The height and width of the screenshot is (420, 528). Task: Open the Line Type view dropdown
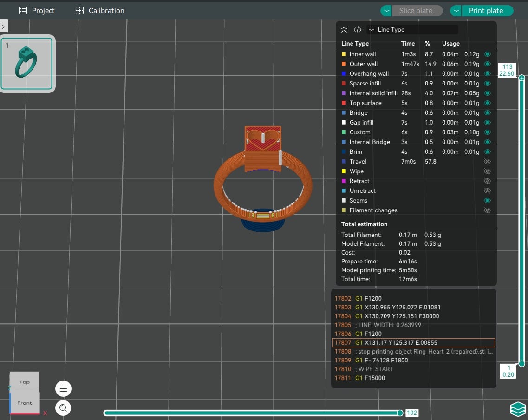pos(412,30)
